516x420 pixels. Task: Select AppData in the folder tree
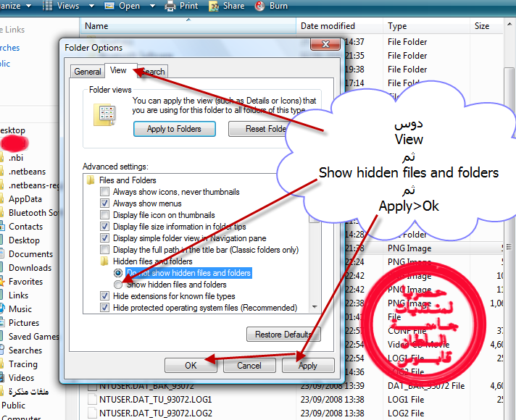pyautogui.click(x=25, y=199)
